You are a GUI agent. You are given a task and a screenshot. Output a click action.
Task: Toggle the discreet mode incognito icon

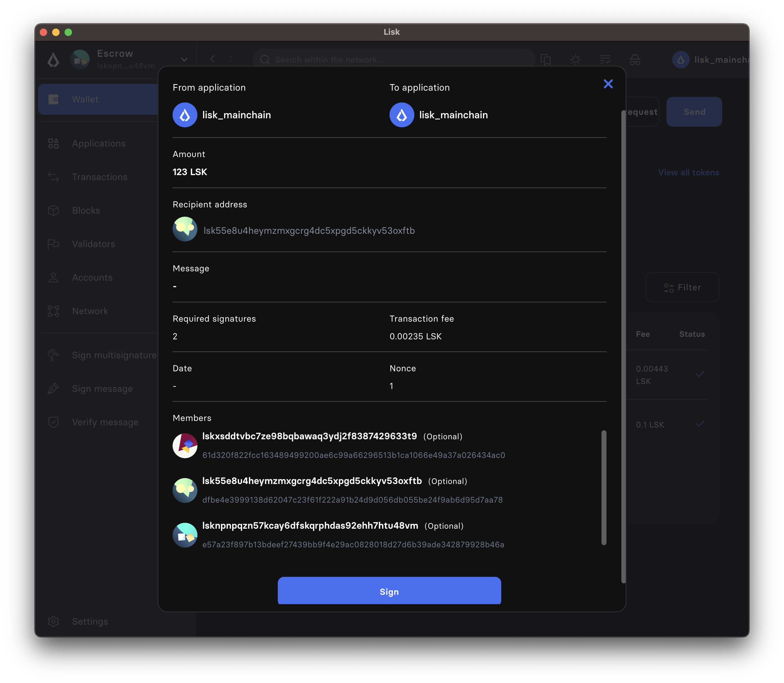(x=635, y=60)
